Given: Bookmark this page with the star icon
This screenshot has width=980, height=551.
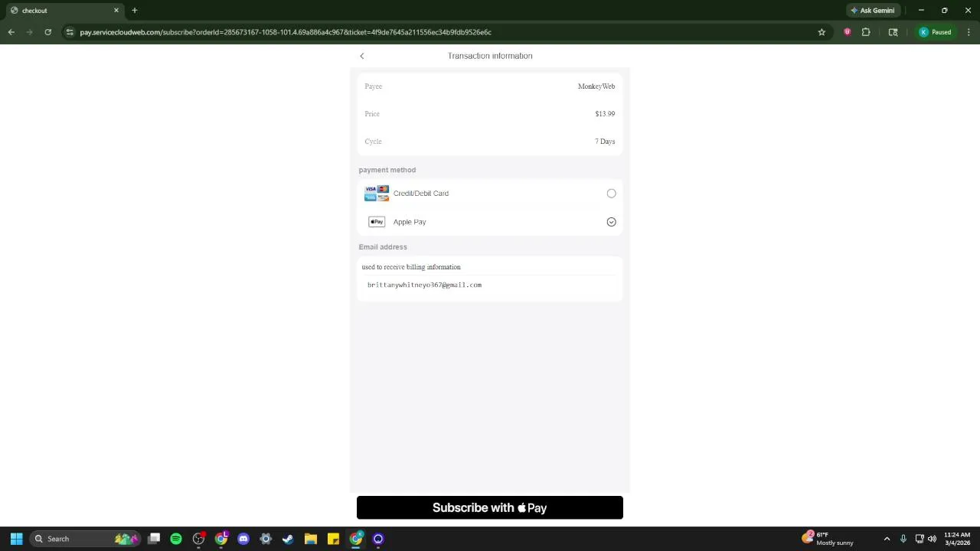Looking at the screenshot, I should (822, 32).
